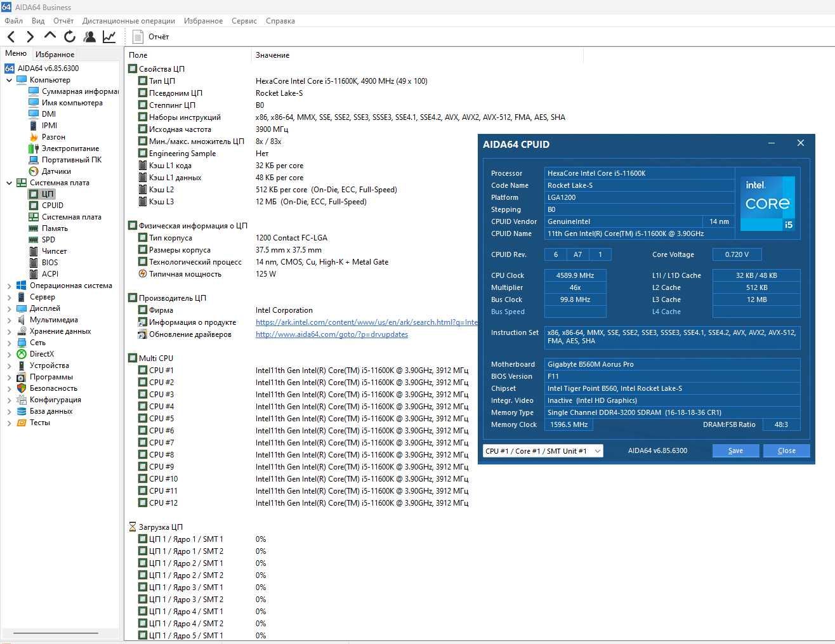835x644 pixels.
Task: Click the Разгон flame icon
Action: (x=34, y=137)
